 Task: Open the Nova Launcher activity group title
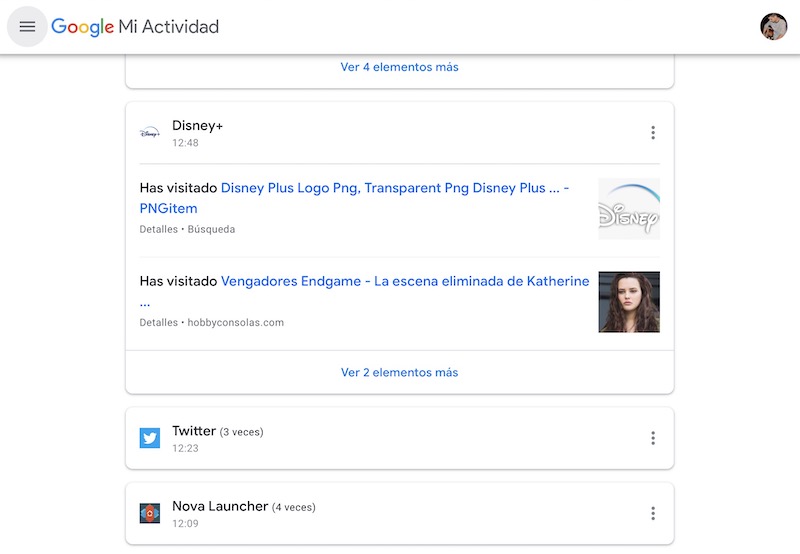(x=220, y=506)
